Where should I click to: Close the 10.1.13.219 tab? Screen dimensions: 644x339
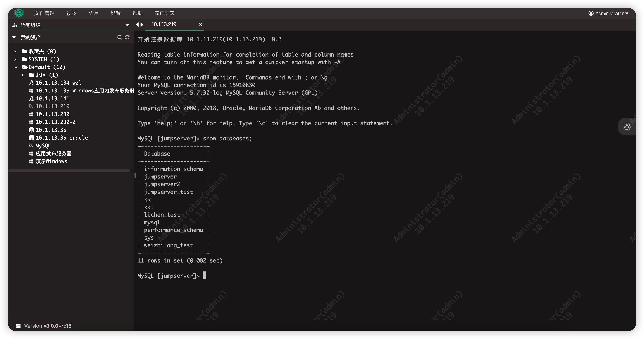pyautogui.click(x=200, y=24)
